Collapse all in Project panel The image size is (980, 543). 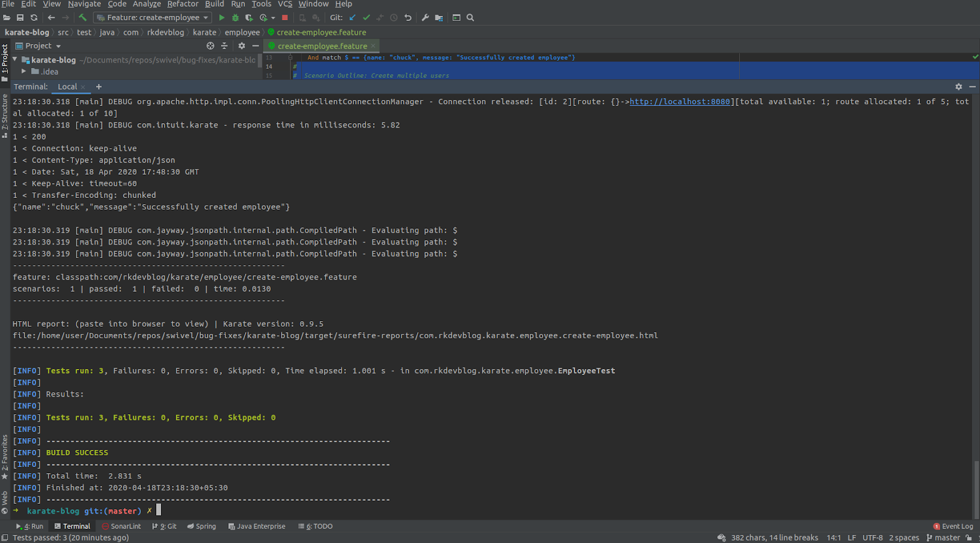tap(224, 46)
